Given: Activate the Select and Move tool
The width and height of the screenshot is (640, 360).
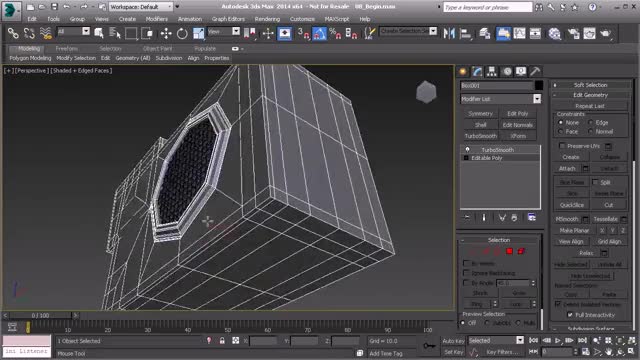Looking at the screenshot, I should (166, 33).
